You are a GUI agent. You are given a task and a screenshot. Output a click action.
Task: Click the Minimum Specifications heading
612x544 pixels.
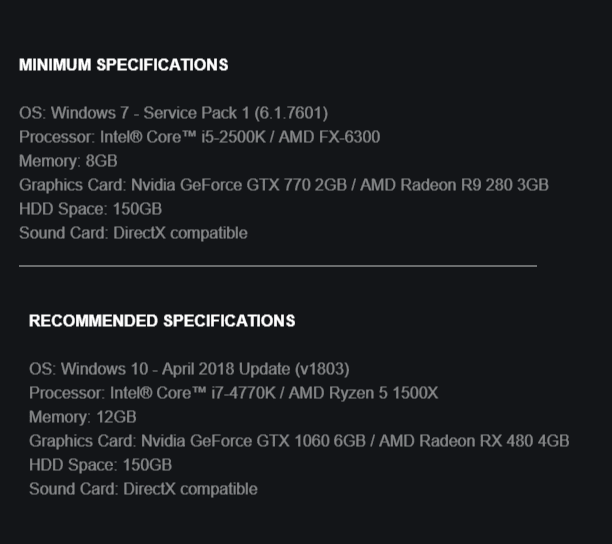pyautogui.click(x=124, y=65)
